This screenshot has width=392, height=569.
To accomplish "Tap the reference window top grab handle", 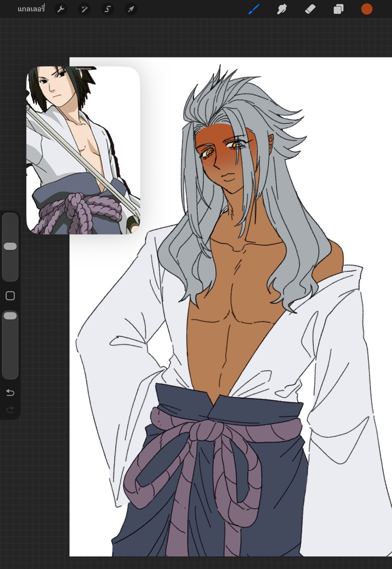I will (x=83, y=68).
